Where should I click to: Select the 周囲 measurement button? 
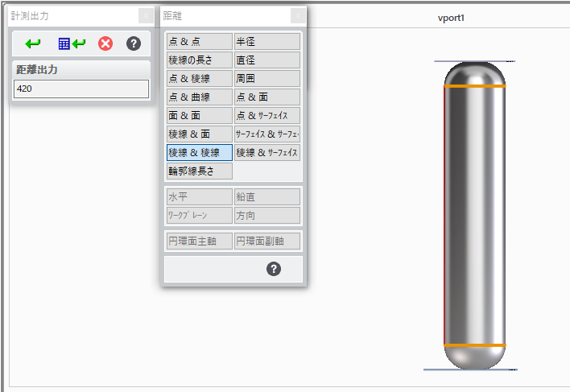tap(266, 79)
